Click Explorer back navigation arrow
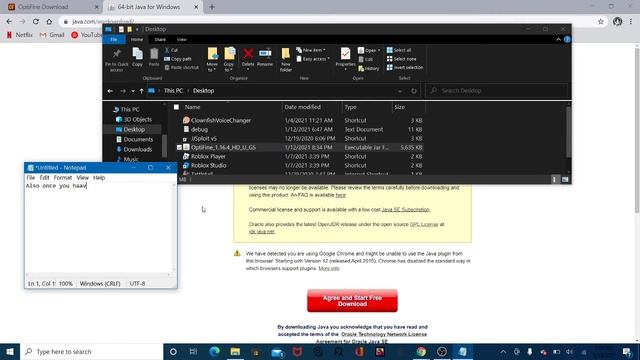 (110, 91)
